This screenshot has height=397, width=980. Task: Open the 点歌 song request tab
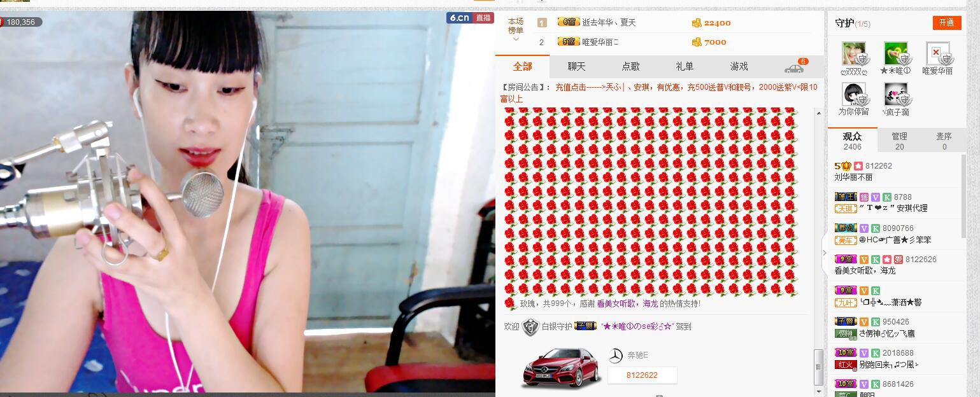click(x=630, y=66)
